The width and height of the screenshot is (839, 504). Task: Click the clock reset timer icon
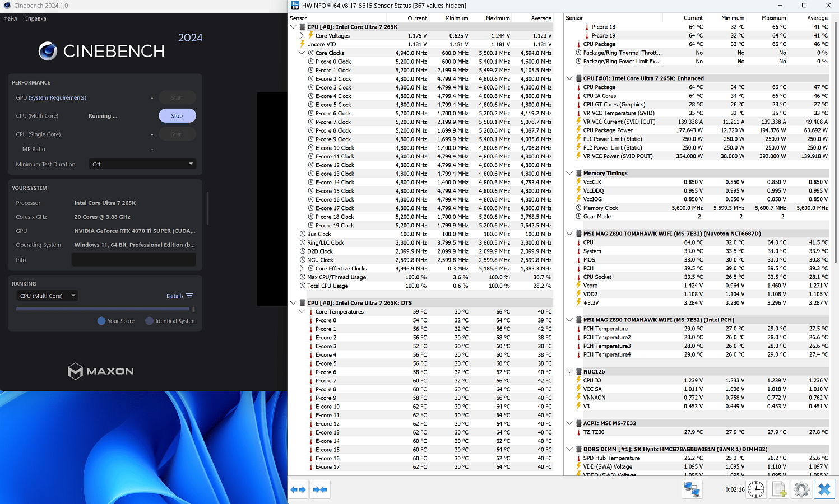[756, 489]
